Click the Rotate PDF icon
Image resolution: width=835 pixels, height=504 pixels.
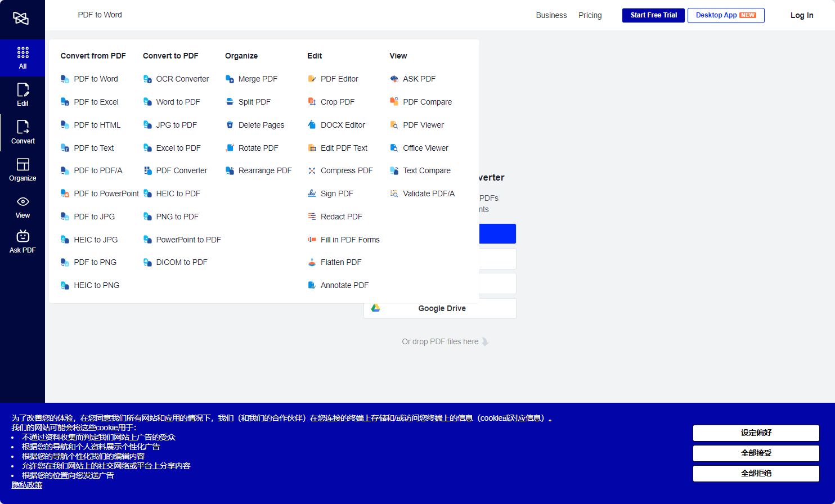click(x=230, y=148)
